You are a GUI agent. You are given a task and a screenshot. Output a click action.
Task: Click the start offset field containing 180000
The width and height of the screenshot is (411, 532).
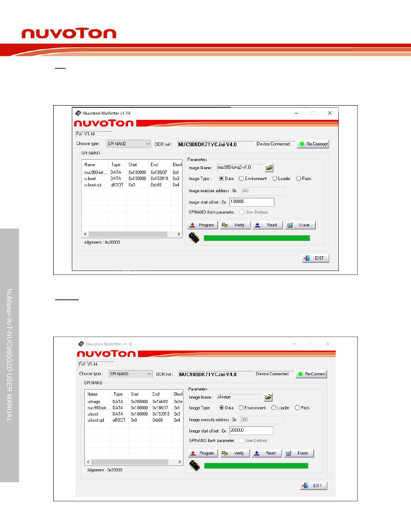[x=251, y=202]
